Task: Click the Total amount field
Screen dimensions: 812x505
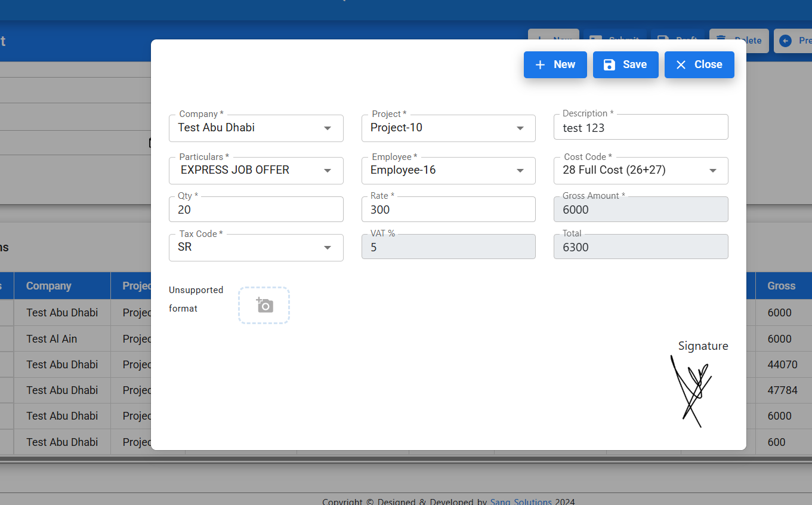Action: pos(640,247)
